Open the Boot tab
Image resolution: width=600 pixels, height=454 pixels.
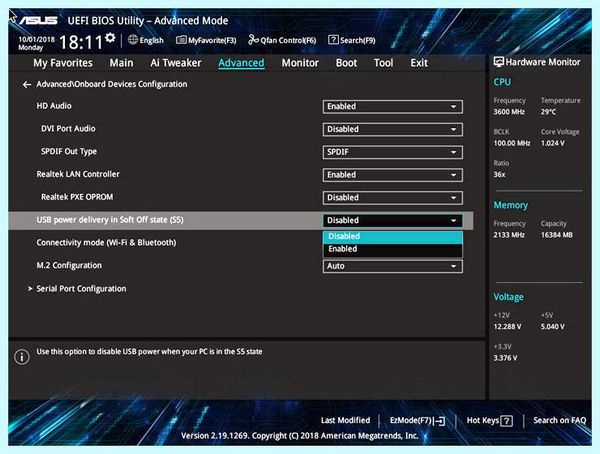(x=346, y=63)
